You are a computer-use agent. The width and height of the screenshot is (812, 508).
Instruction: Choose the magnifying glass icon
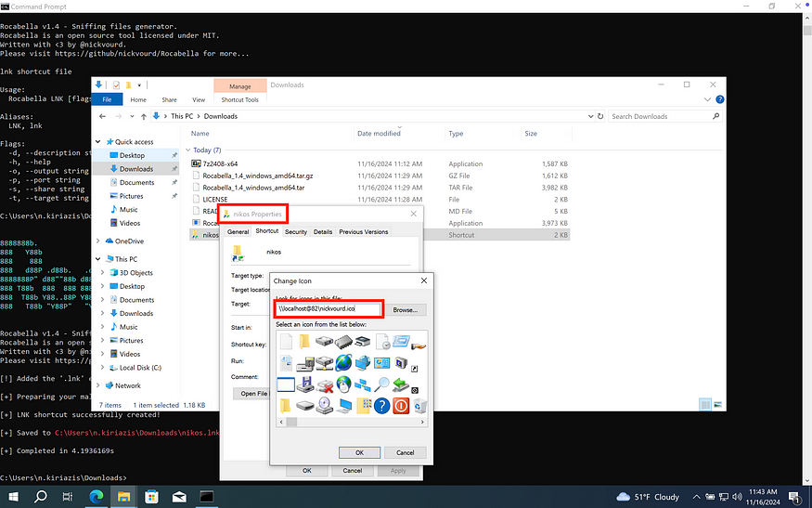381,384
